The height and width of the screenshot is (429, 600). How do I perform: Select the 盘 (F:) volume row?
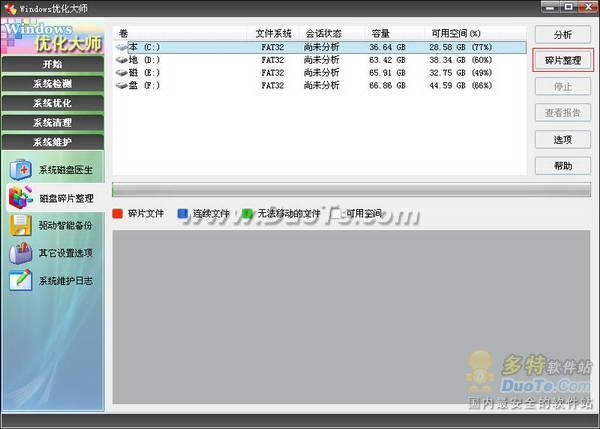320,85
